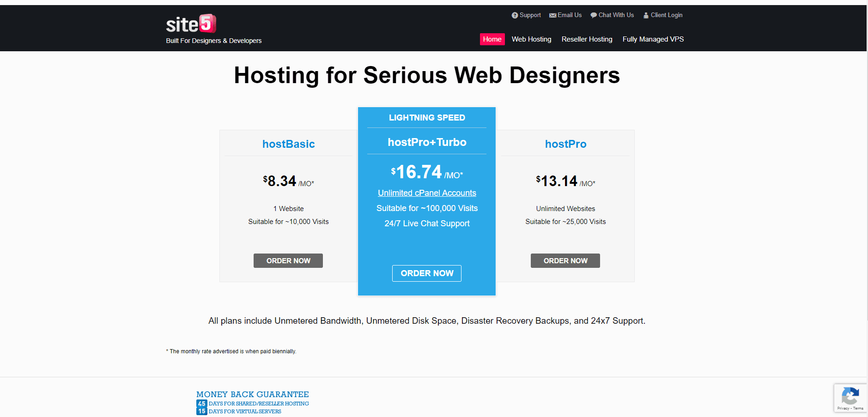Click the reCAPTCHA badge icon
This screenshot has height=417, width=868.
click(x=850, y=396)
